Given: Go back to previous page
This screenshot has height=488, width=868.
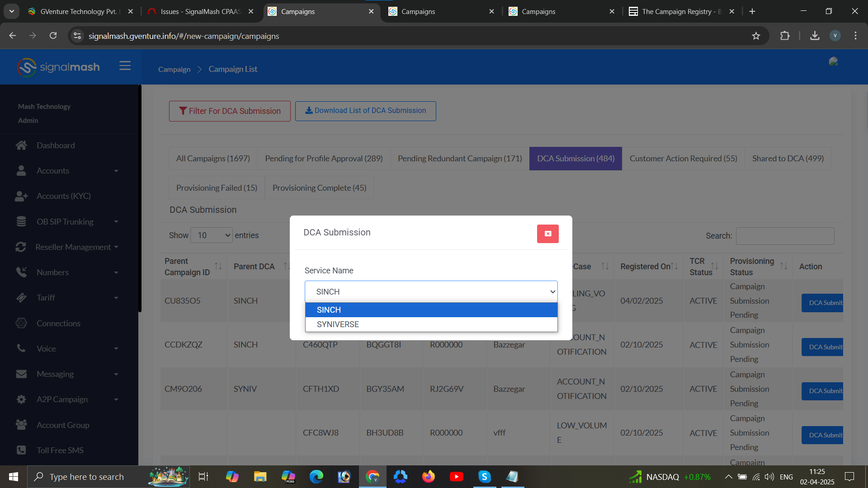Looking at the screenshot, I should point(13,36).
